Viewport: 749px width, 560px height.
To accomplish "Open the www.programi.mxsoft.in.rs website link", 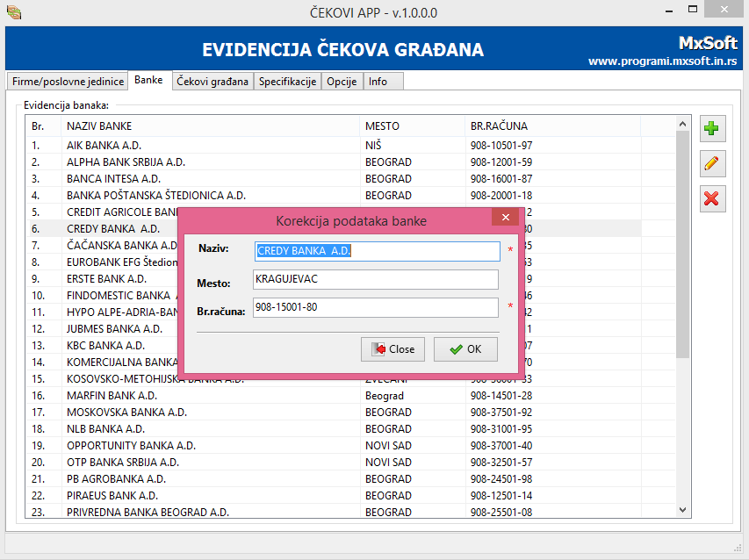I will click(663, 61).
